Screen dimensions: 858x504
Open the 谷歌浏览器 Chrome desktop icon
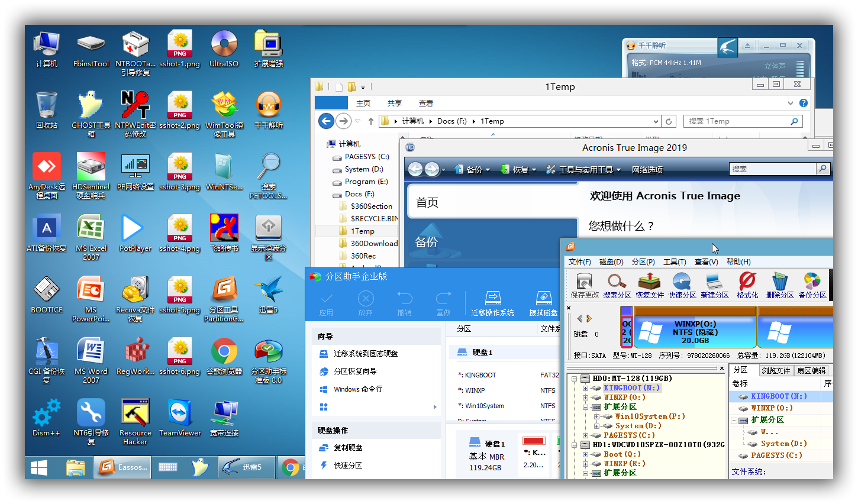(224, 357)
